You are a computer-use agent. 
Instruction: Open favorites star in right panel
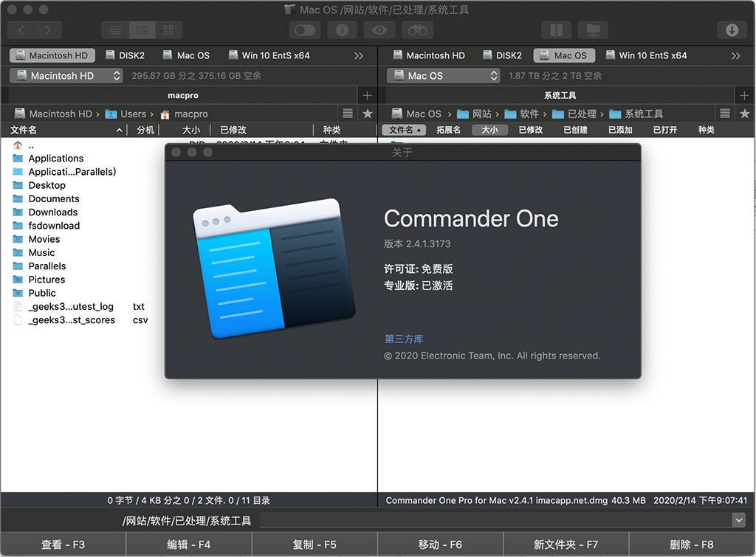(x=744, y=114)
